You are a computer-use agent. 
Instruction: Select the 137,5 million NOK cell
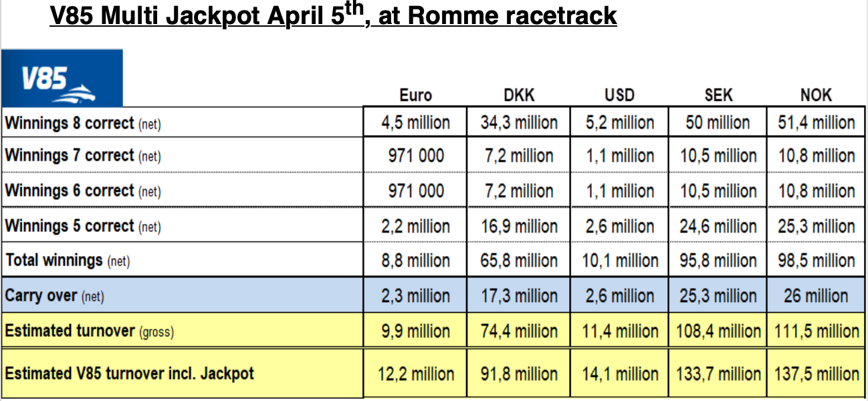point(816,374)
